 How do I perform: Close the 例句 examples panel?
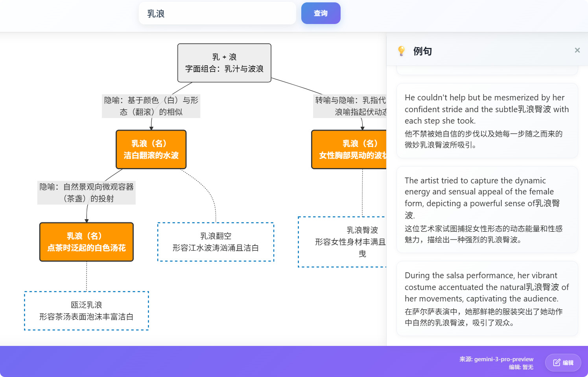tap(577, 50)
